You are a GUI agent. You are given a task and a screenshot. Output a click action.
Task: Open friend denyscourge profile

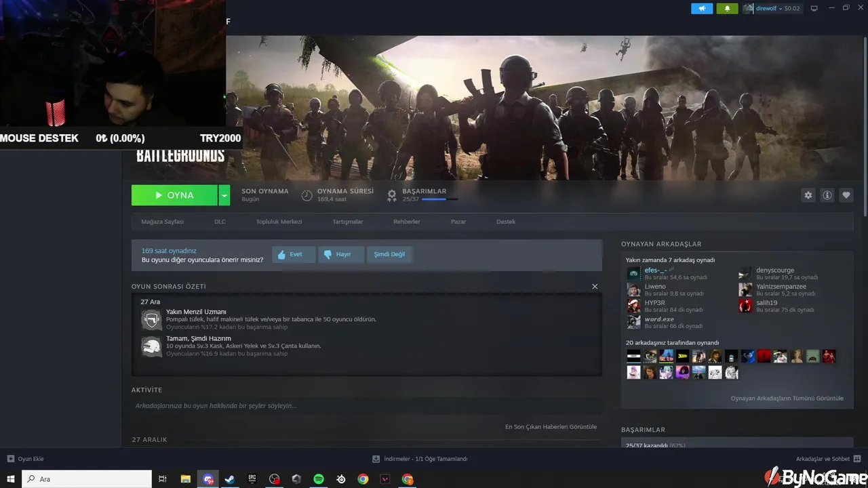click(775, 270)
